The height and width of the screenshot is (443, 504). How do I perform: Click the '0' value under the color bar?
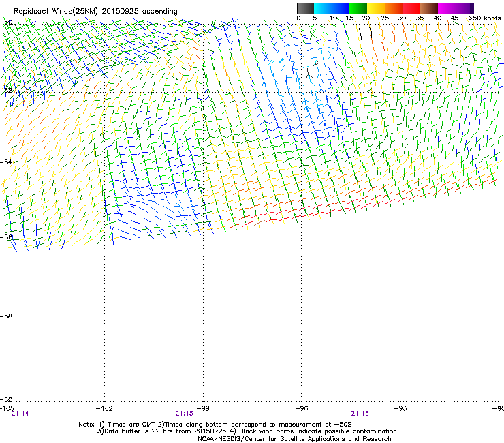click(298, 18)
